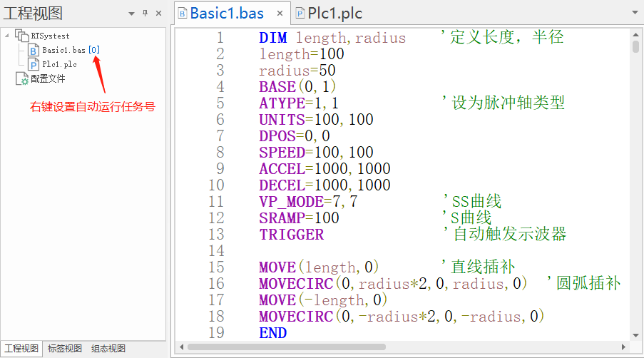Click ACCEL=1000,1000 on line 9
This screenshot has height=358, width=644.
tap(324, 169)
